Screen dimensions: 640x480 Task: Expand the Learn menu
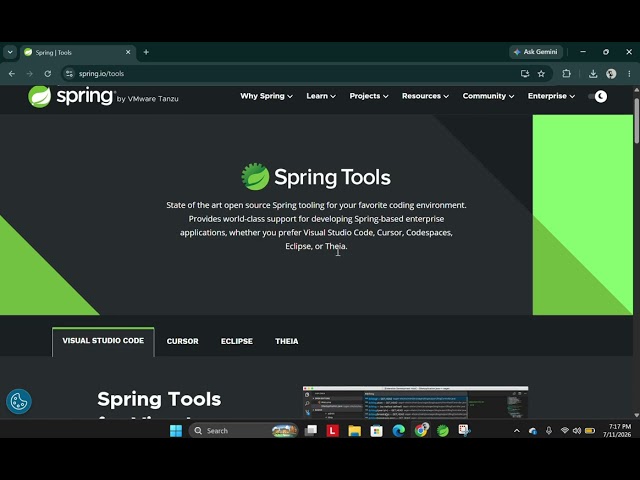pyautogui.click(x=321, y=96)
